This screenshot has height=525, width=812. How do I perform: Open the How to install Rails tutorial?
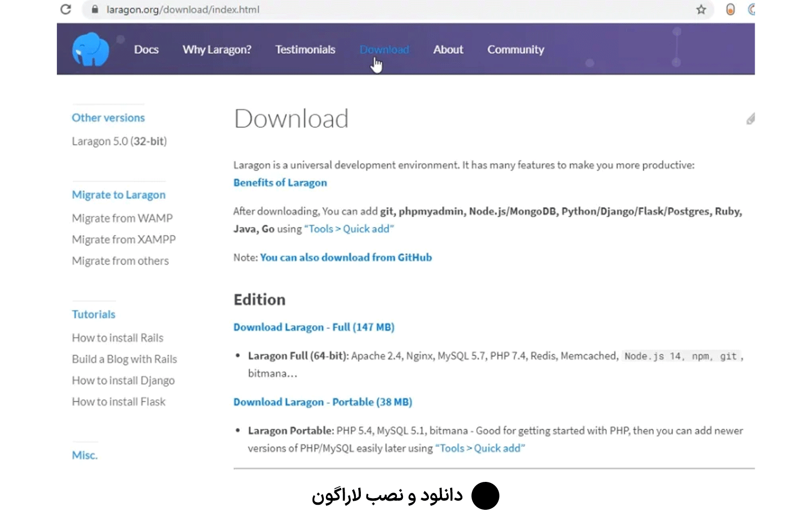(118, 338)
